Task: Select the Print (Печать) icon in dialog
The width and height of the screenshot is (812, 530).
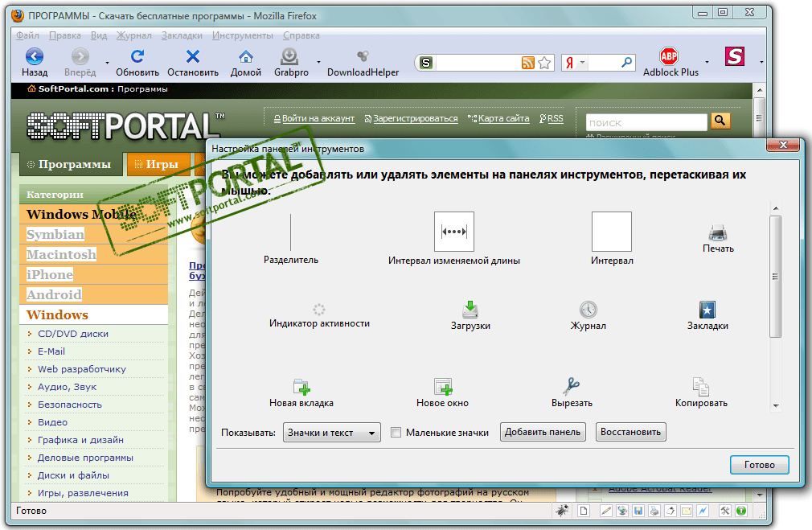Action: click(718, 232)
